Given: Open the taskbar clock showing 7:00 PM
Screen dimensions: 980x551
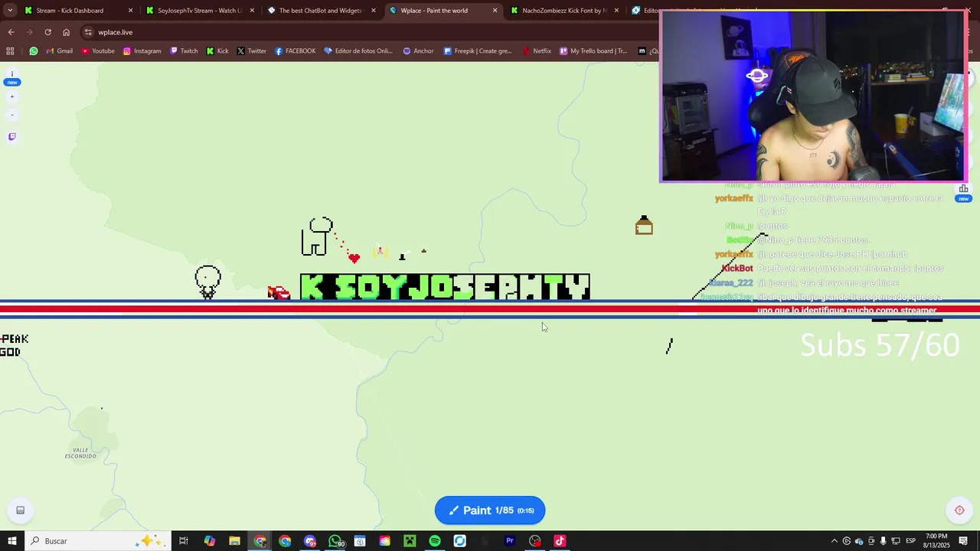Looking at the screenshot, I should tap(937, 541).
